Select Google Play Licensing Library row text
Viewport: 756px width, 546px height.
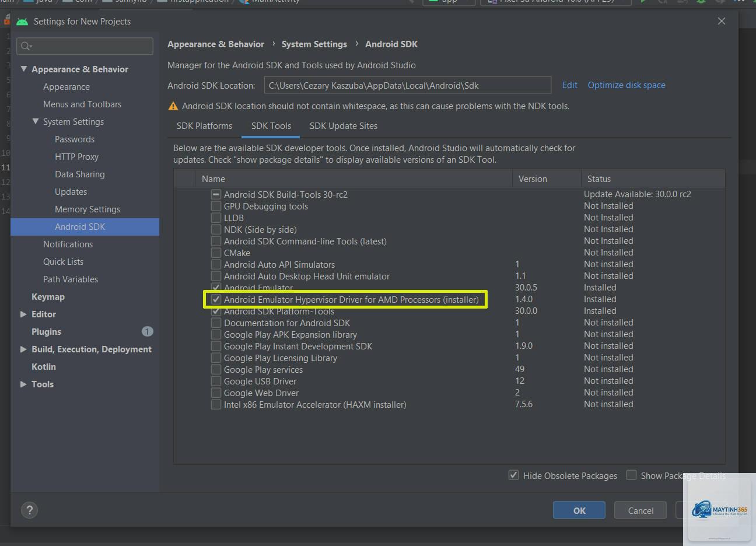281,358
